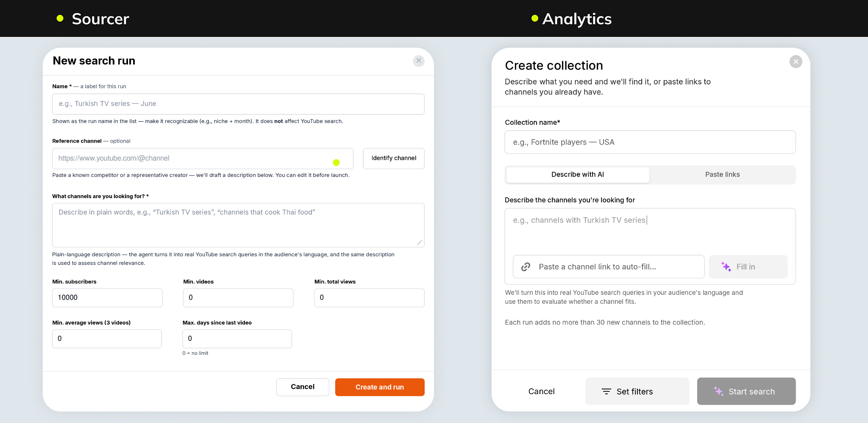868x423 pixels.
Task: Click the Identify channel button
Action: point(394,158)
